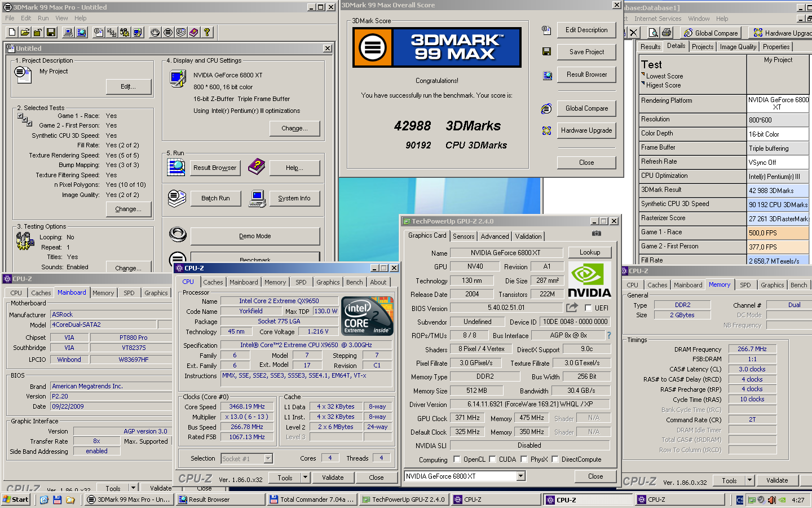Image resolution: width=812 pixels, height=508 pixels.
Task: Click the yellow question mark toolbar icon
Action: click(207, 32)
